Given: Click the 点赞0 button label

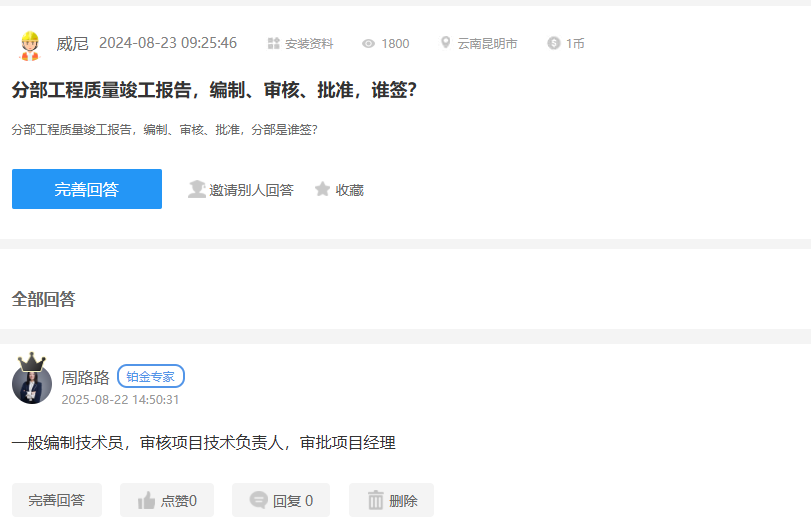Looking at the screenshot, I should pyautogui.click(x=179, y=501).
